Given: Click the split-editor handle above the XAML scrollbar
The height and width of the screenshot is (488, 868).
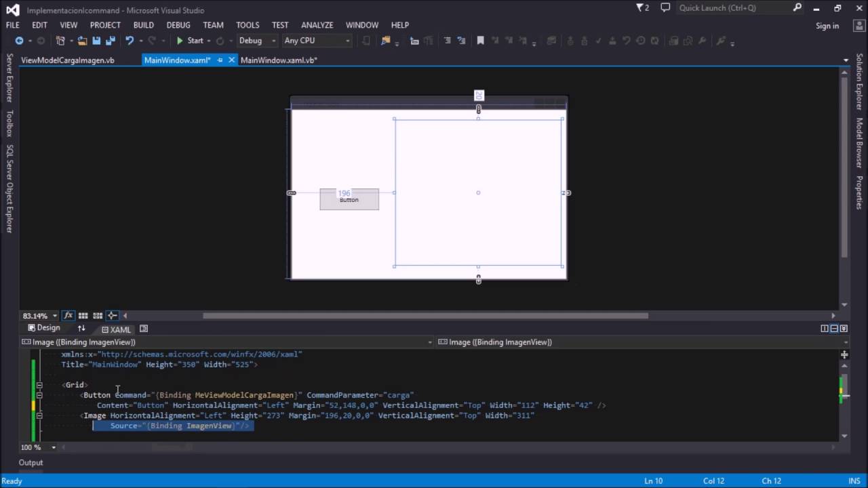Looking at the screenshot, I should [844, 354].
